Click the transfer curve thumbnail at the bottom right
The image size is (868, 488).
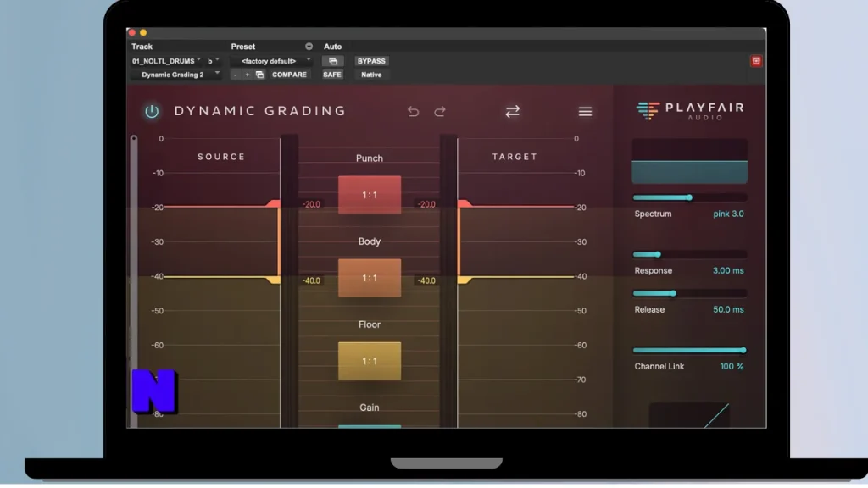tap(689, 415)
